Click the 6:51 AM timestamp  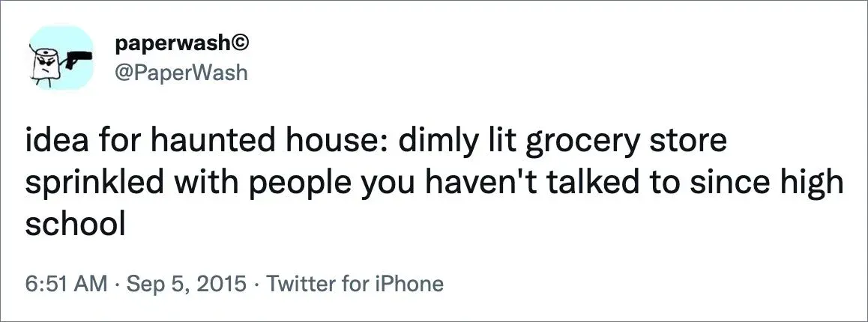(67, 284)
